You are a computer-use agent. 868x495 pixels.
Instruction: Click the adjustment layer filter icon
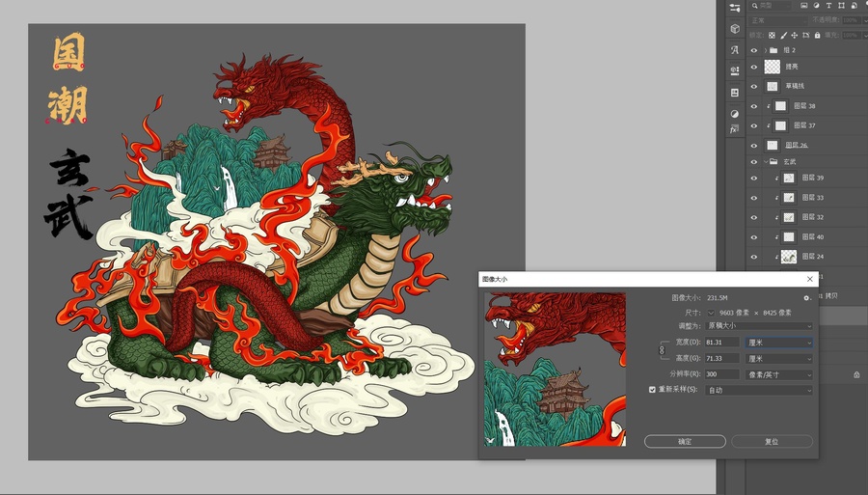coord(816,6)
